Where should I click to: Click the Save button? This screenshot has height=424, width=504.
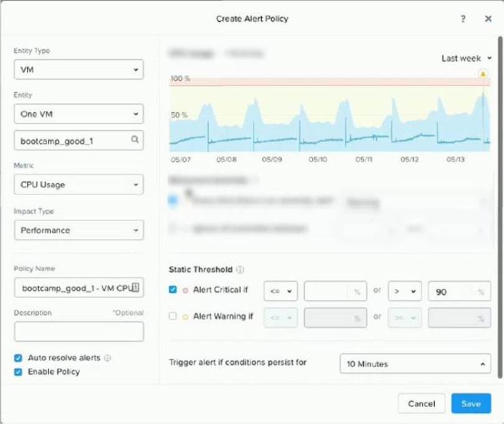tap(471, 403)
